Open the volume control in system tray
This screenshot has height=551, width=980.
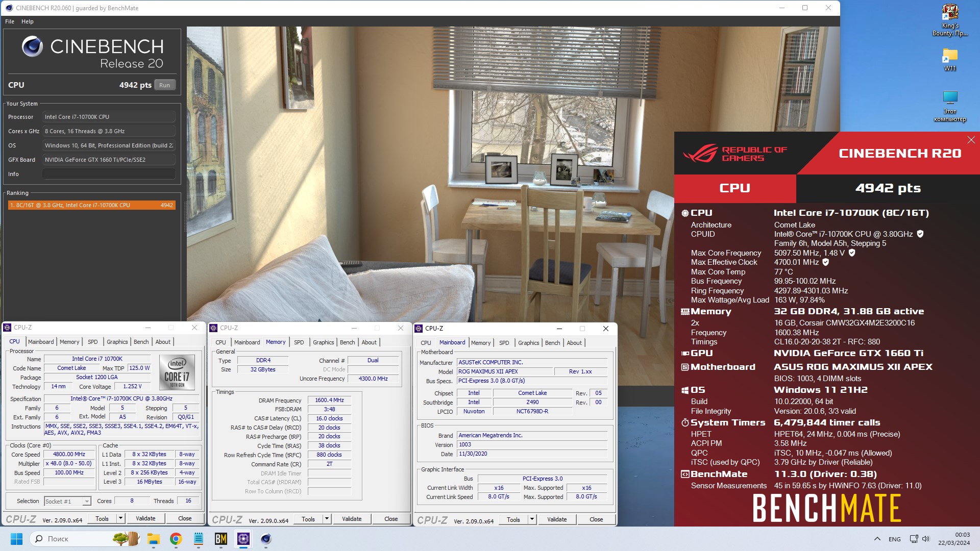926,539
